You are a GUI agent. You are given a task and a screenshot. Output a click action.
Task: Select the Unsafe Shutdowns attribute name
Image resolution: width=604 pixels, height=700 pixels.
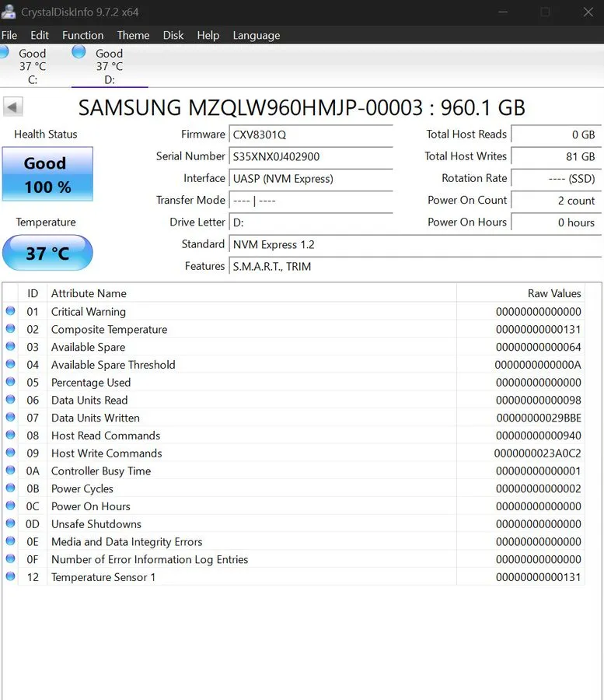click(96, 524)
